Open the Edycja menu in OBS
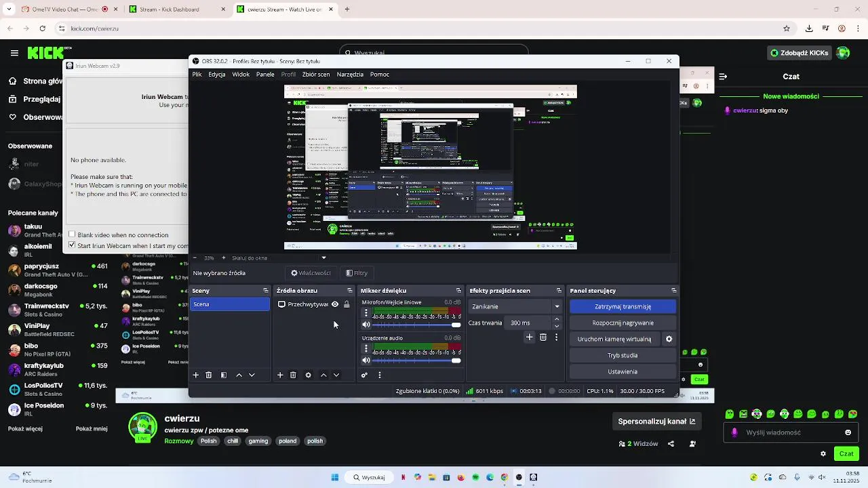868x488 pixels. pyautogui.click(x=217, y=75)
